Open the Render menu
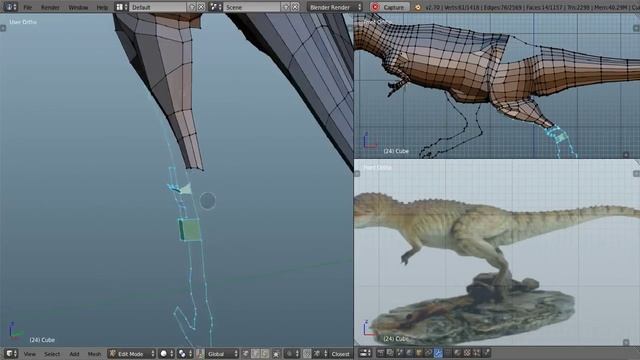This screenshot has width=640, height=360. 50,7
